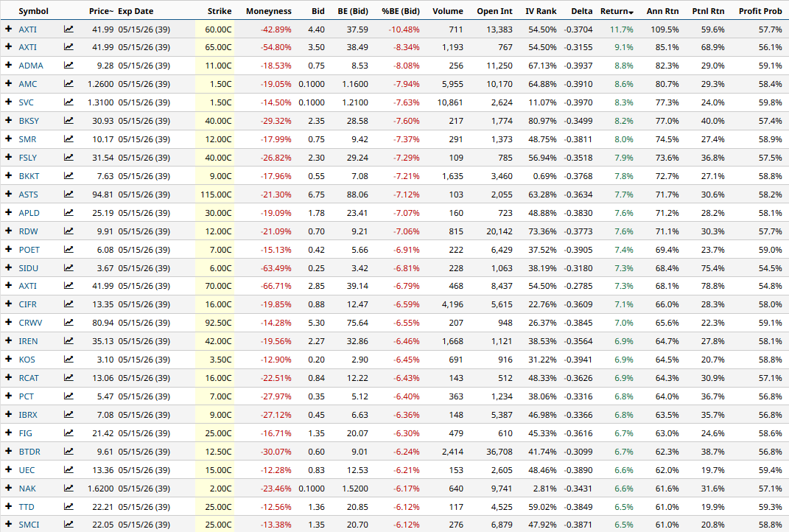Expand the SIDU row with plus
The image size is (789, 532).
pyautogui.click(x=8, y=267)
